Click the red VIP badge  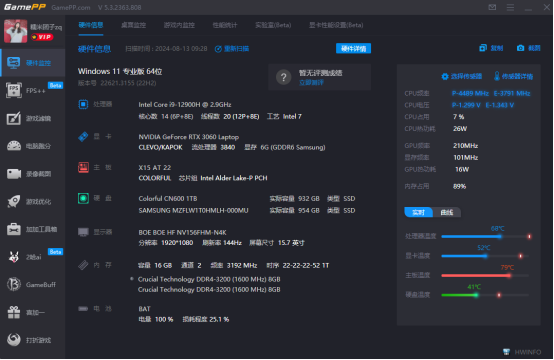click(x=42, y=37)
